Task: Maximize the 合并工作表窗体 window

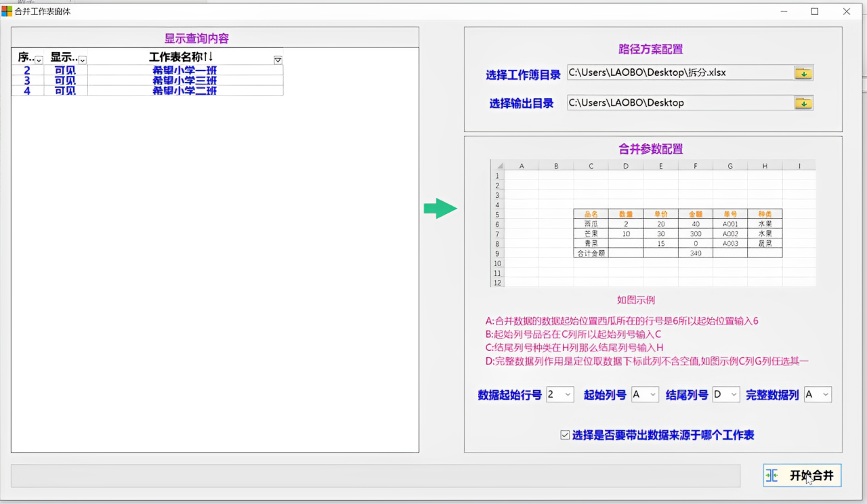Action: [815, 12]
